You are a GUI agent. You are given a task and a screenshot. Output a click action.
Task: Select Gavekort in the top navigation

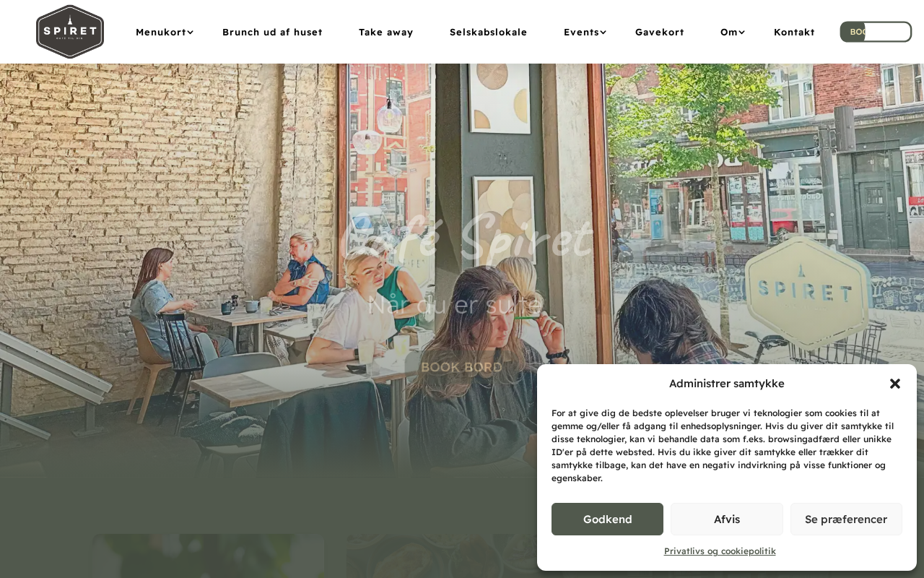click(x=660, y=32)
